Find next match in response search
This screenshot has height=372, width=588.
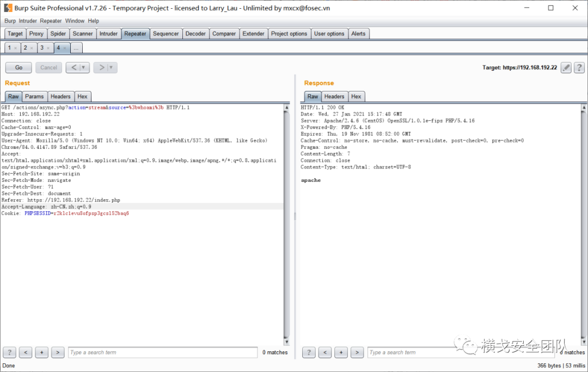[x=357, y=352]
